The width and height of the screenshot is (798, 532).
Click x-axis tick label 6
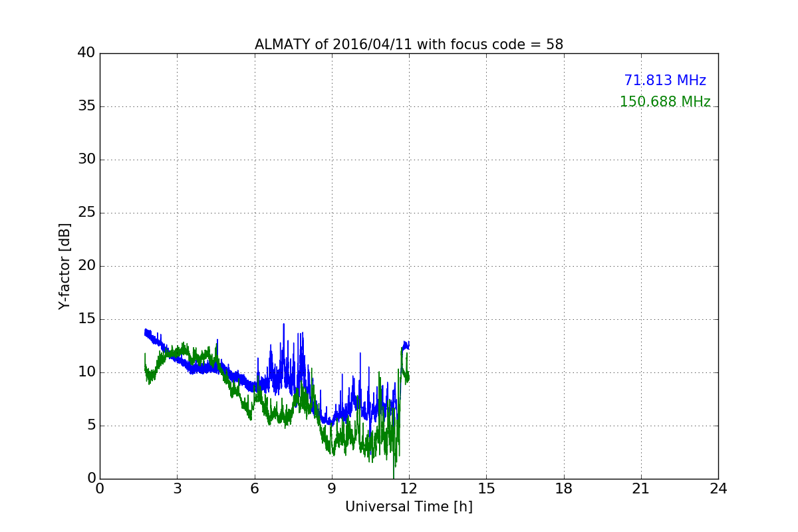coord(254,488)
